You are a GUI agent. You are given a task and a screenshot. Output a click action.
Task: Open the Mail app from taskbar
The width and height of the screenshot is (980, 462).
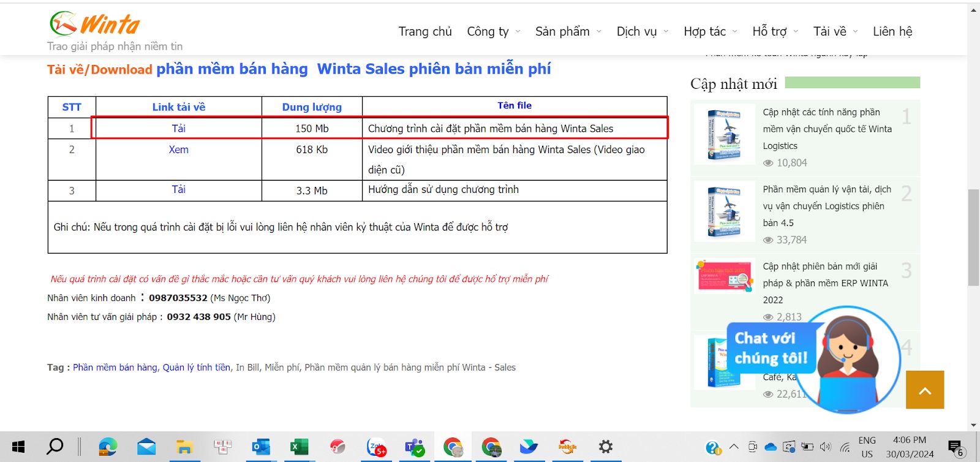coord(146,447)
